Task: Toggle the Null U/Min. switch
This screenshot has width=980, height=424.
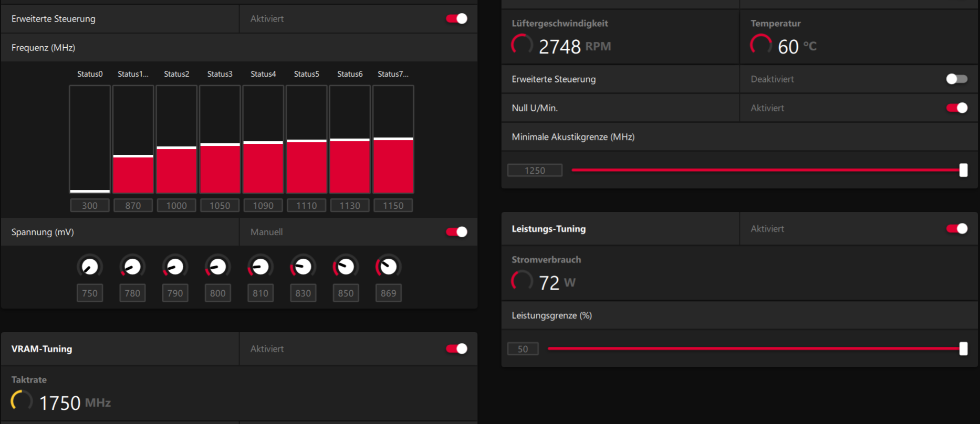Action: (956, 108)
